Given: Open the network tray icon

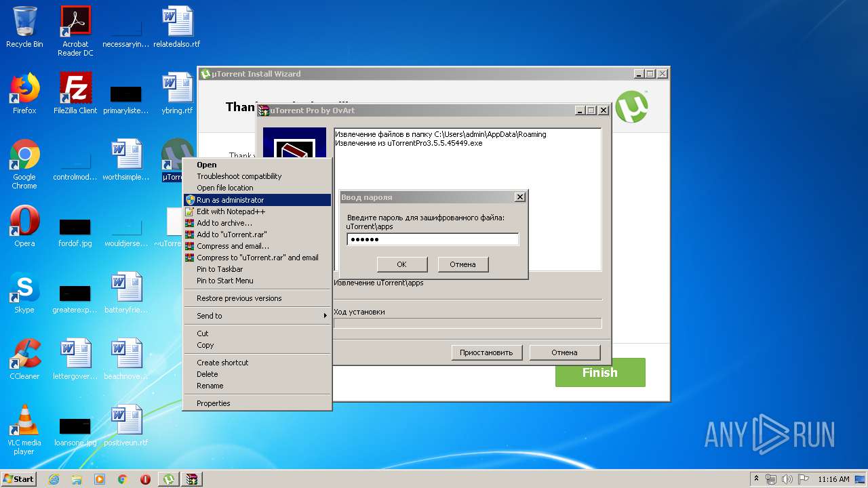Looking at the screenshot, I should 772,479.
